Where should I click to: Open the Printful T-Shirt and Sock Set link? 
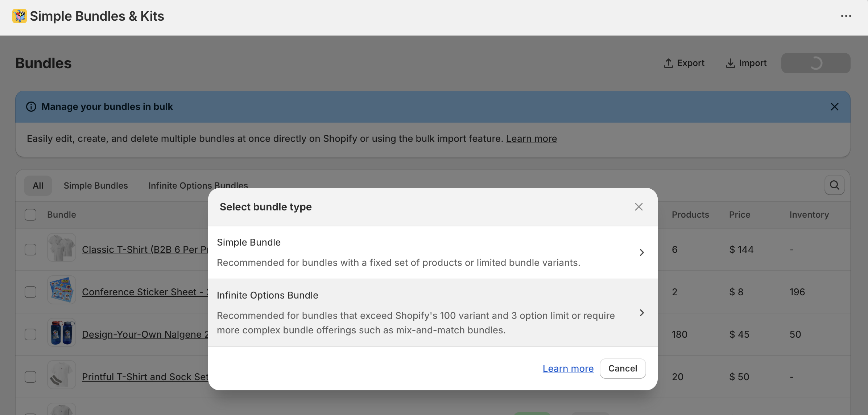(145, 377)
